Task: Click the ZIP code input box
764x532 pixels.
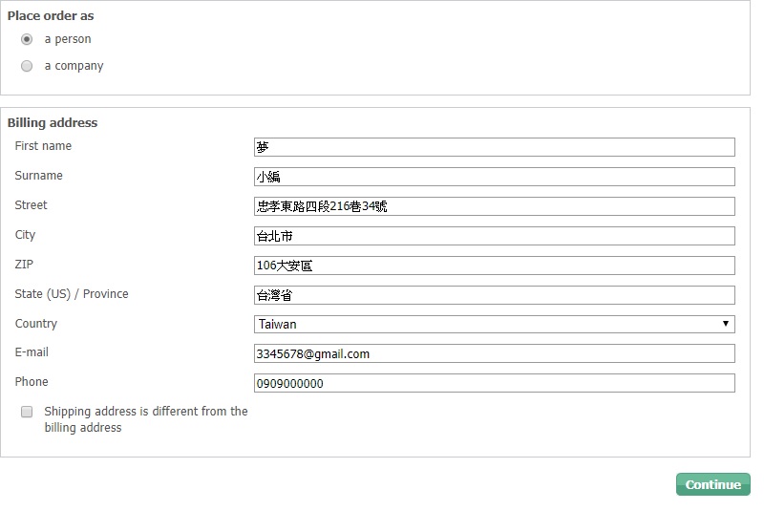Action: tap(494, 266)
